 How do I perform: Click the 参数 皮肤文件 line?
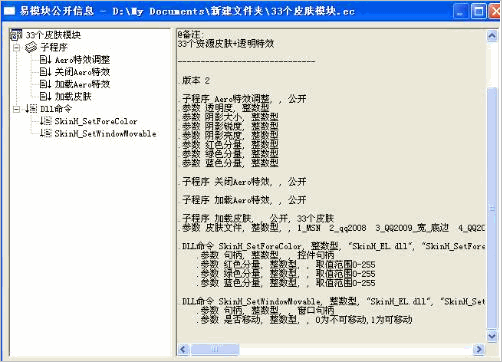click(x=333, y=228)
